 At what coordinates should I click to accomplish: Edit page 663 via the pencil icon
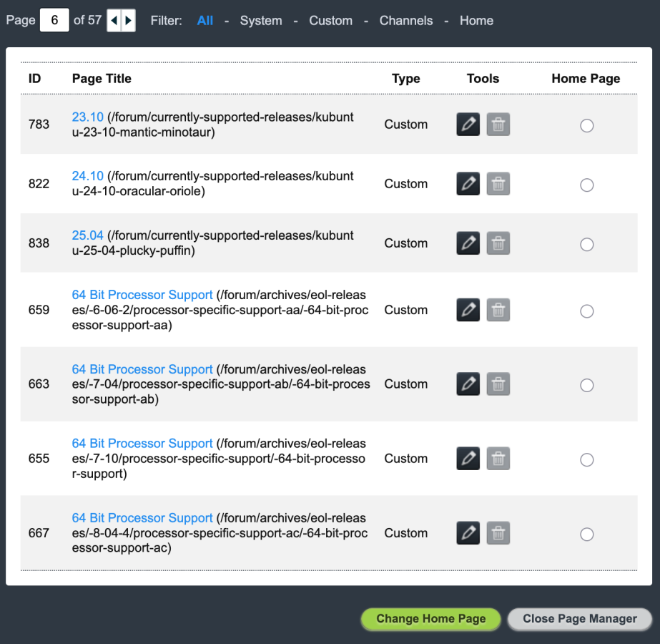[x=468, y=384]
